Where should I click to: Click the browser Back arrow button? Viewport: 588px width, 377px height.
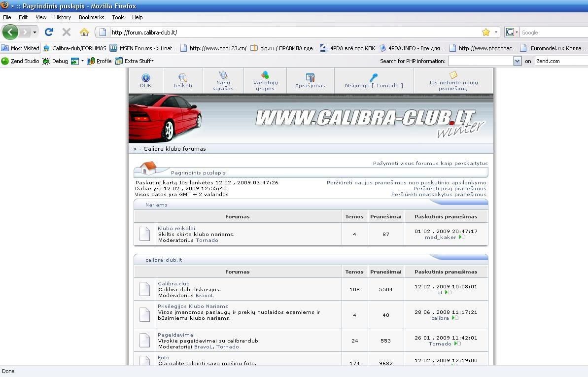tap(10, 32)
